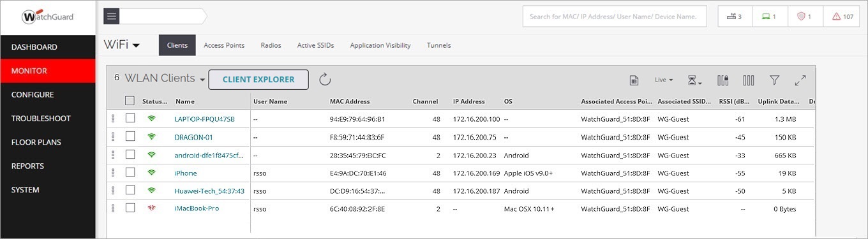This screenshot has height=239, width=868.
Task: Open row actions menu for iPhone
Action: pos(114,172)
